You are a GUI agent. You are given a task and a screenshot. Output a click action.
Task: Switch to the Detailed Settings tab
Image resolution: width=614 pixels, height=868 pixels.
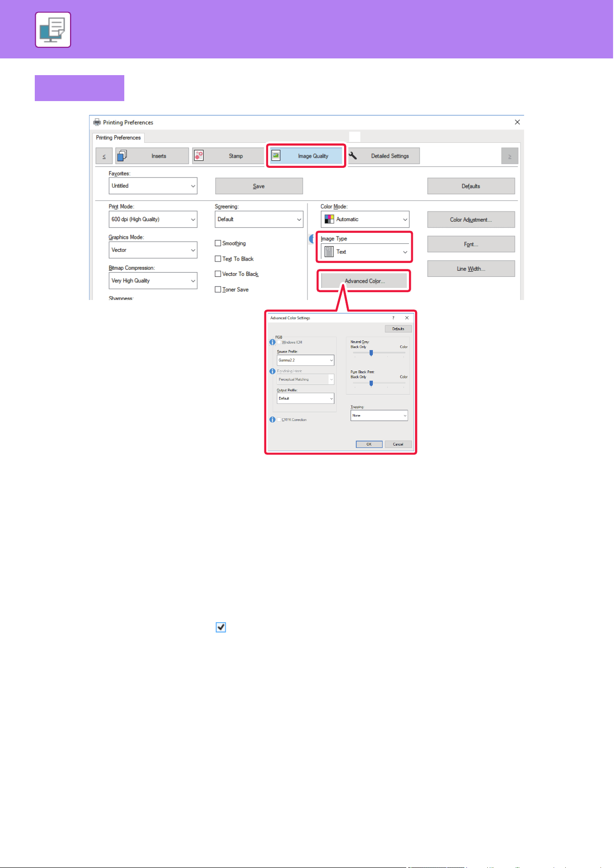tap(384, 156)
